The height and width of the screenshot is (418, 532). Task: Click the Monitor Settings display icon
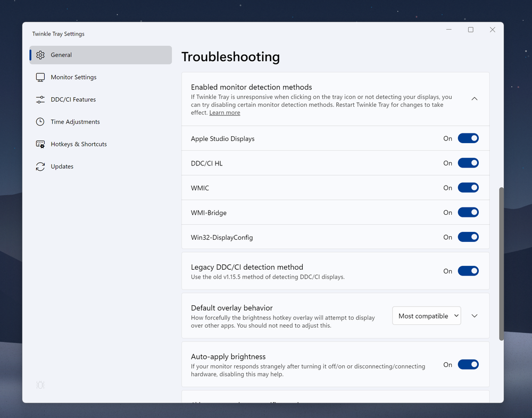tap(40, 77)
